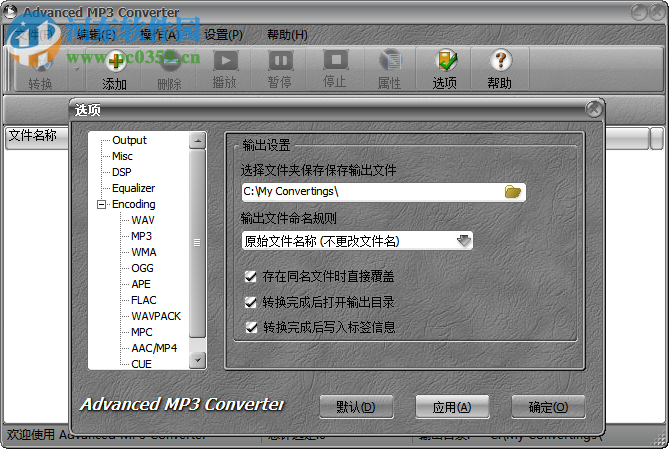Viewport: 669px width, 449px height.
Task: Select WMA encoding settings
Action: point(144,252)
